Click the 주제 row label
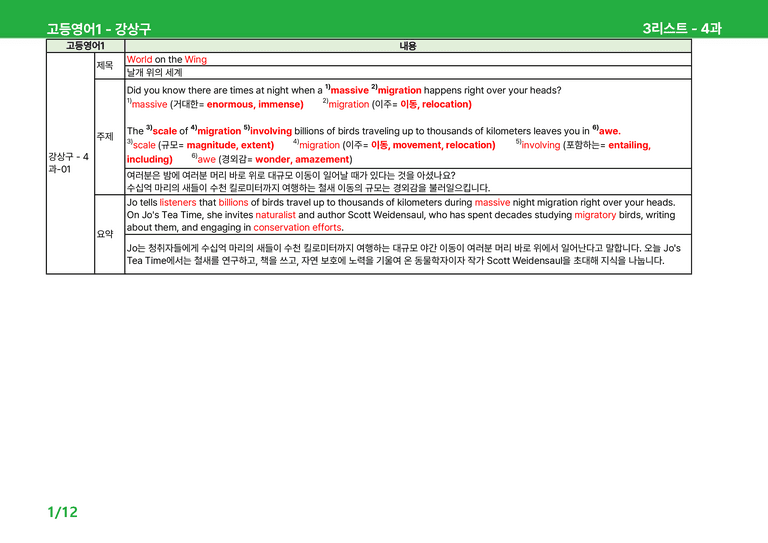The image size is (768, 543). pyautogui.click(x=105, y=136)
